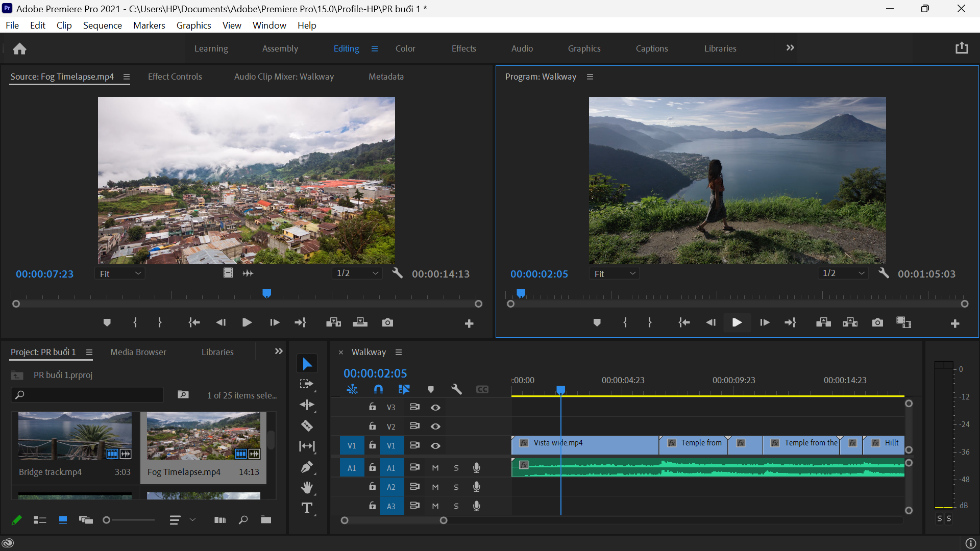Screen dimensions: 980x551
Task: Select the Razor tool
Action: (x=307, y=425)
